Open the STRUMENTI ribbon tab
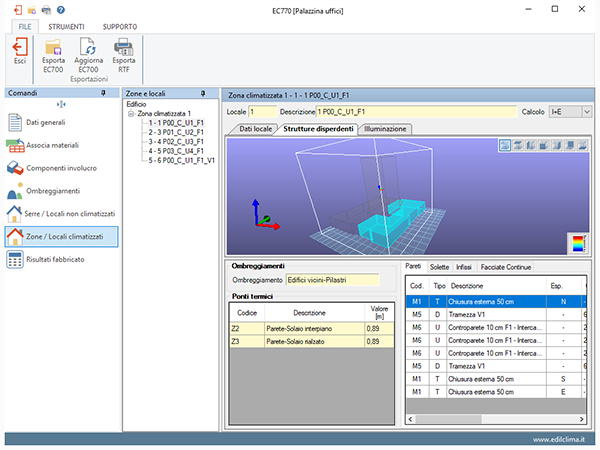The image size is (600, 450). click(x=66, y=27)
